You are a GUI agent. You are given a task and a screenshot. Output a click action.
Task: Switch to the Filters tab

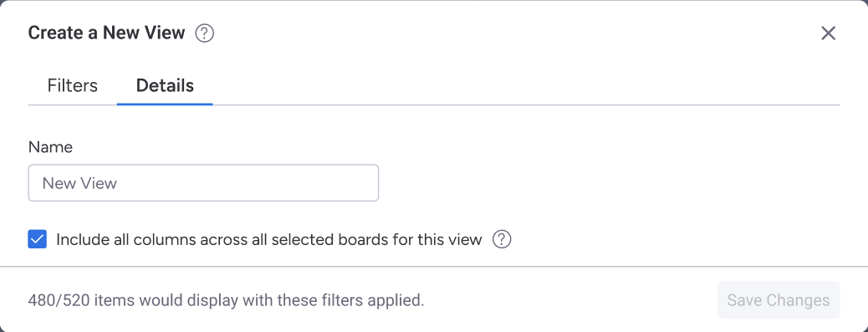tap(73, 86)
